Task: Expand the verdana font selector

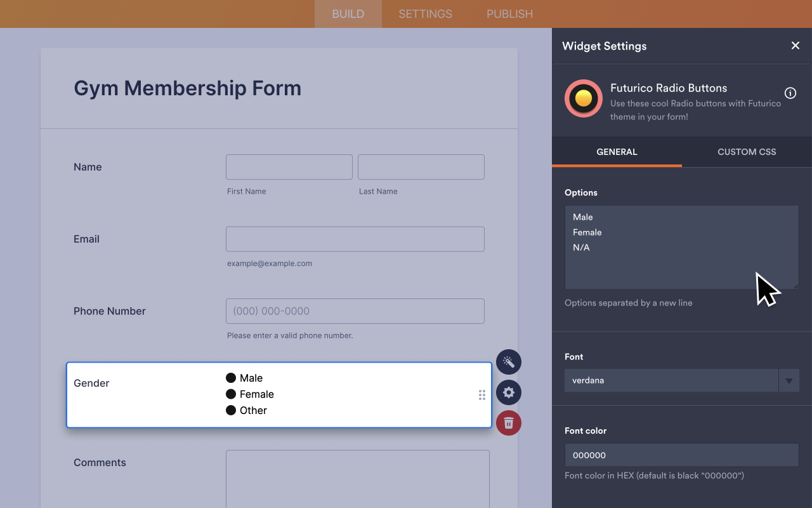Action: pos(672,380)
